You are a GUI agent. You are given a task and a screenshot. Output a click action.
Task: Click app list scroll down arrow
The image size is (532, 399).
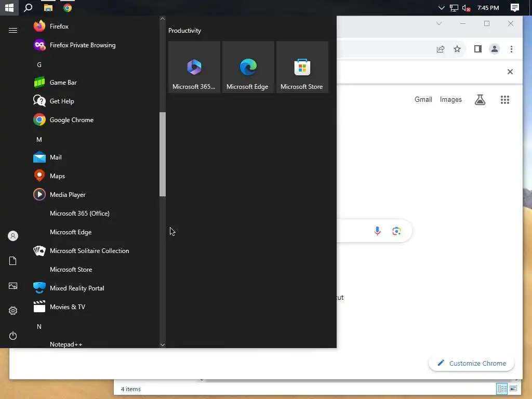pos(163,345)
